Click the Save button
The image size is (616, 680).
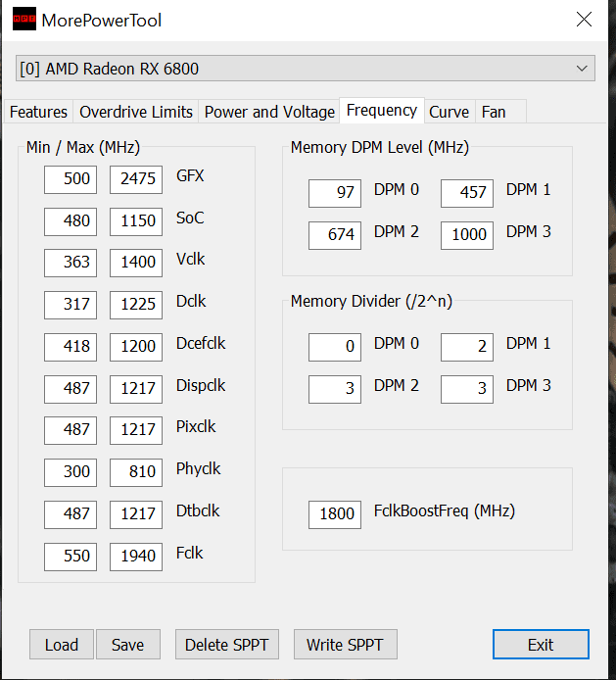(127, 644)
